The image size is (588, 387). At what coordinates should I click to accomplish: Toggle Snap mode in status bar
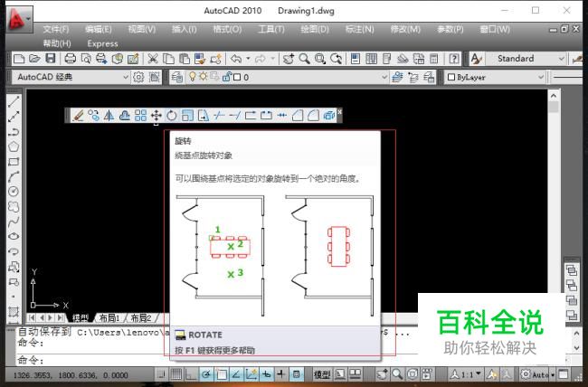(x=161, y=373)
